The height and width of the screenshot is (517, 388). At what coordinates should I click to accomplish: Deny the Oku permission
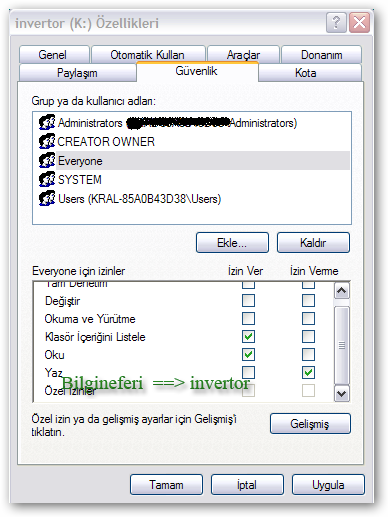(308, 355)
